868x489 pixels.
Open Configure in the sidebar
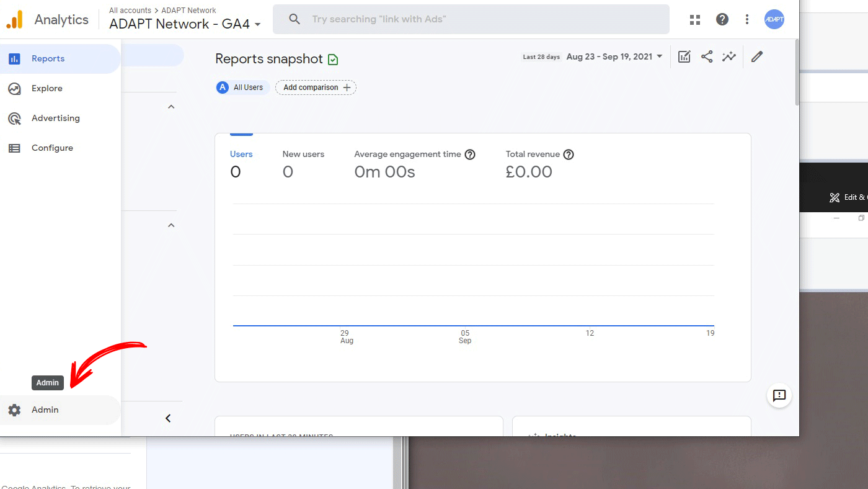[x=60, y=148]
